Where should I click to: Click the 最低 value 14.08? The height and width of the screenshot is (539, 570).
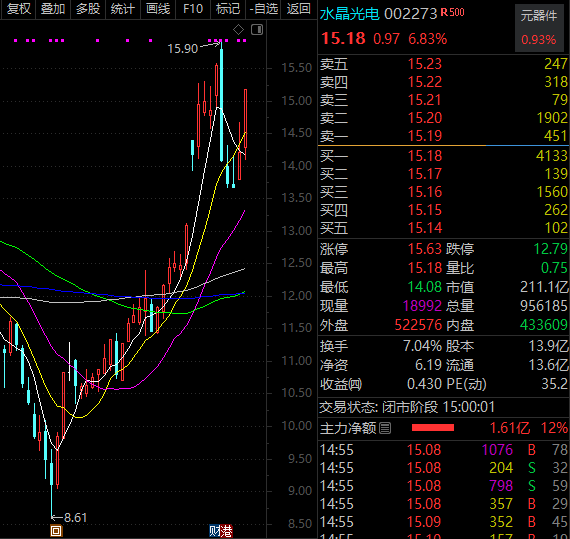(424, 287)
